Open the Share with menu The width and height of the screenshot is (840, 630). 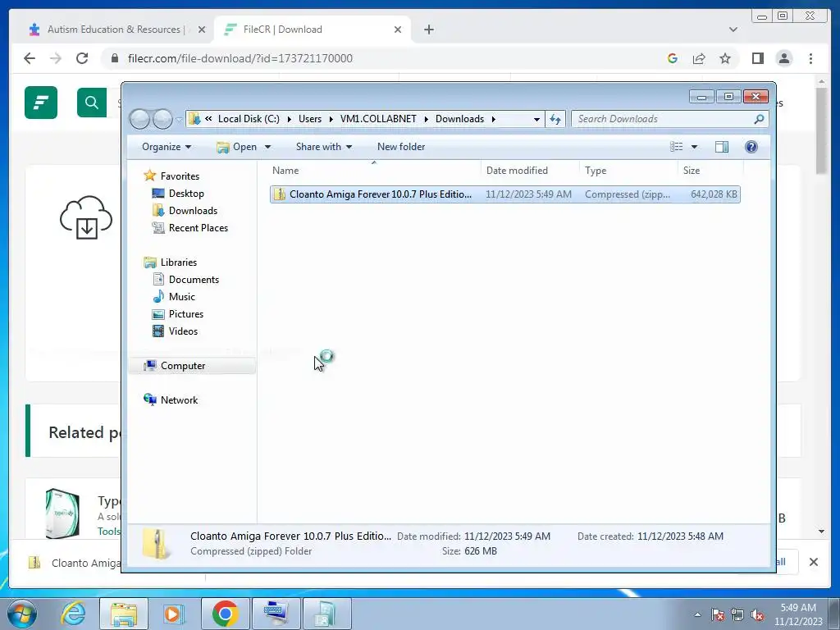tap(323, 147)
